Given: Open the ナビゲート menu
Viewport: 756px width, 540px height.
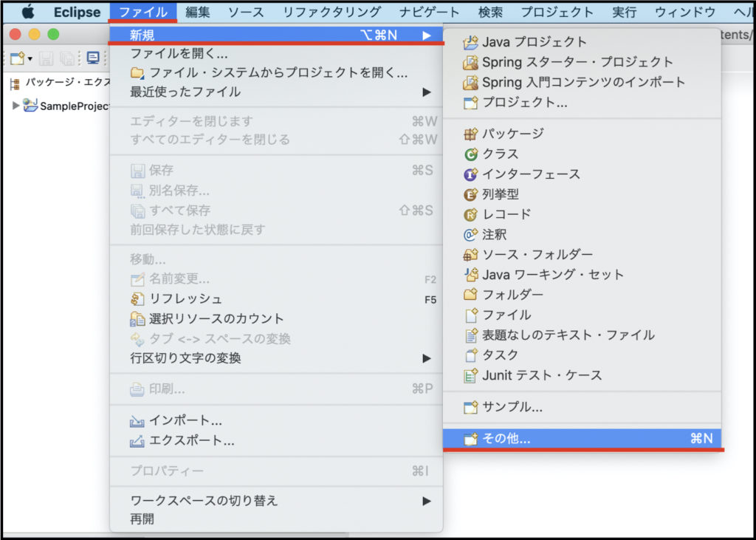Looking at the screenshot, I should 430,12.
